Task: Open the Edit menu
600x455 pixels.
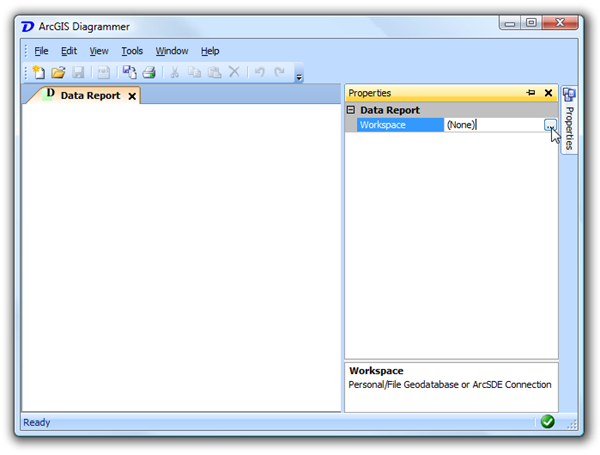Action: 69,51
